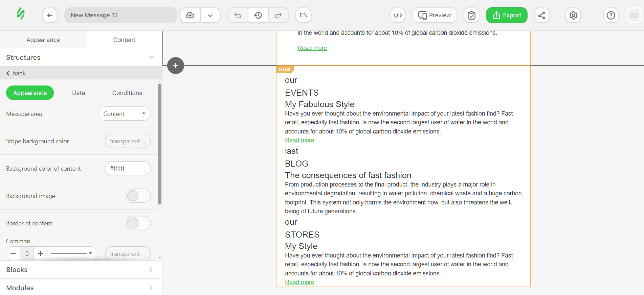Image resolution: width=644 pixels, height=295 pixels.
Task: Switch to the top Content tab
Action: 124,40
